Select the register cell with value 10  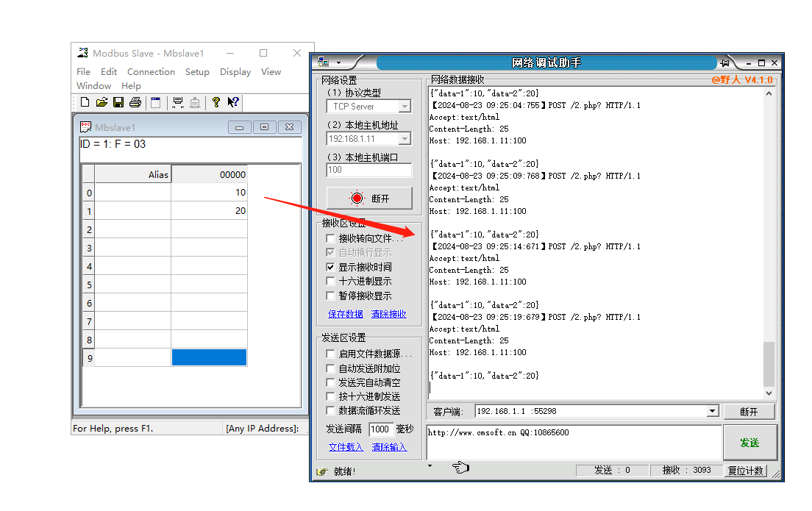(209, 193)
